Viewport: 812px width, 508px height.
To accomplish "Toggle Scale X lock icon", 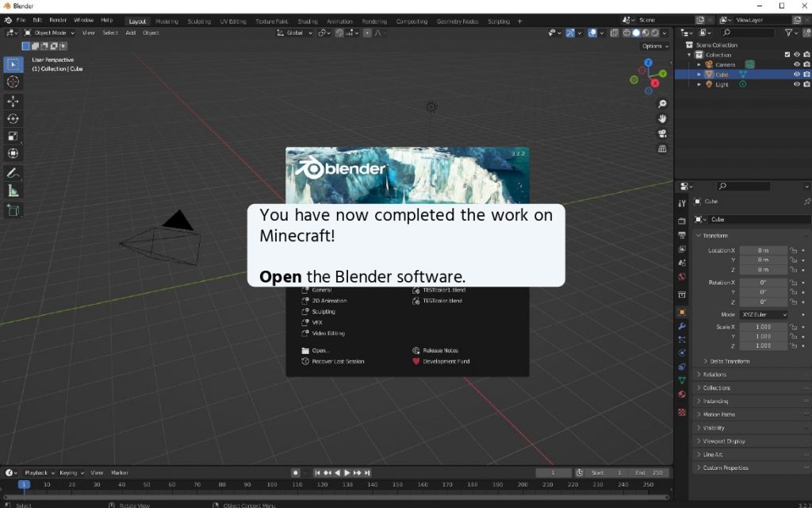I will (x=793, y=327).
